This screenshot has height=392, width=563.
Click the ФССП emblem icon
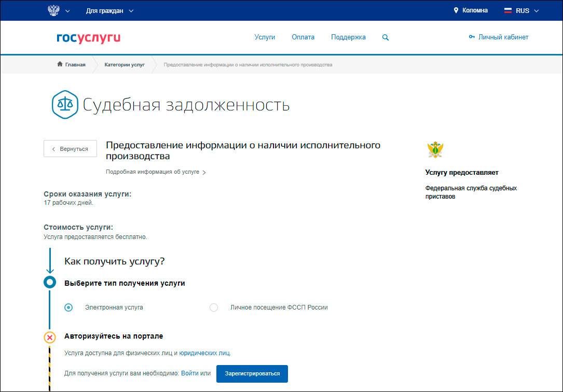click(x=435, y=150)
